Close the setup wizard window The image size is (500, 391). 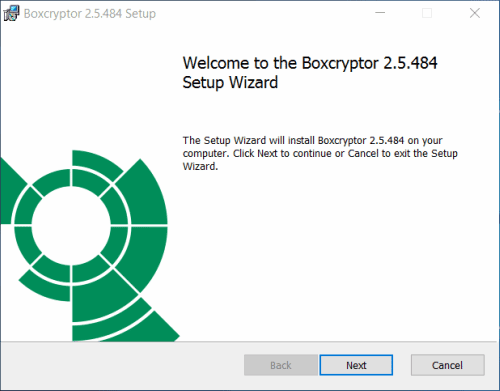coord(475,13)
